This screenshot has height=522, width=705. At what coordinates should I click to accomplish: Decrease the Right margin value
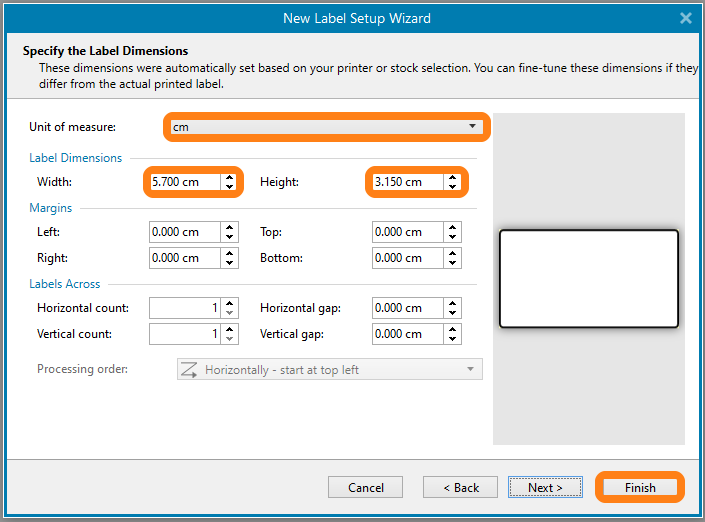point(230,263)
